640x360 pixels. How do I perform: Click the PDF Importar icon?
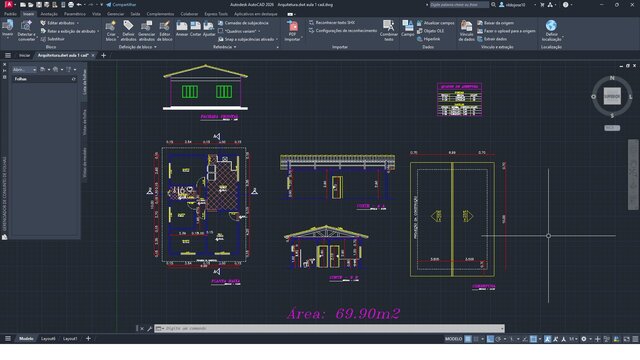pyautogui.click(x=293, y=26)
